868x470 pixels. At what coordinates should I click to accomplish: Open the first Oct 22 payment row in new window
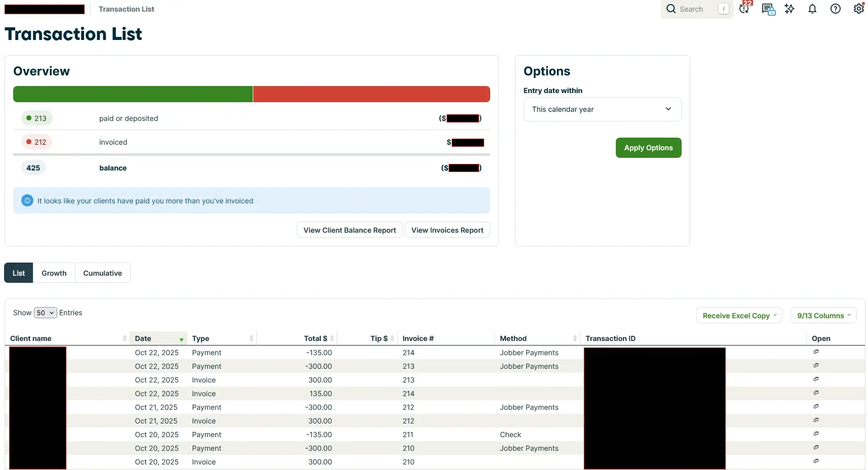816,352
